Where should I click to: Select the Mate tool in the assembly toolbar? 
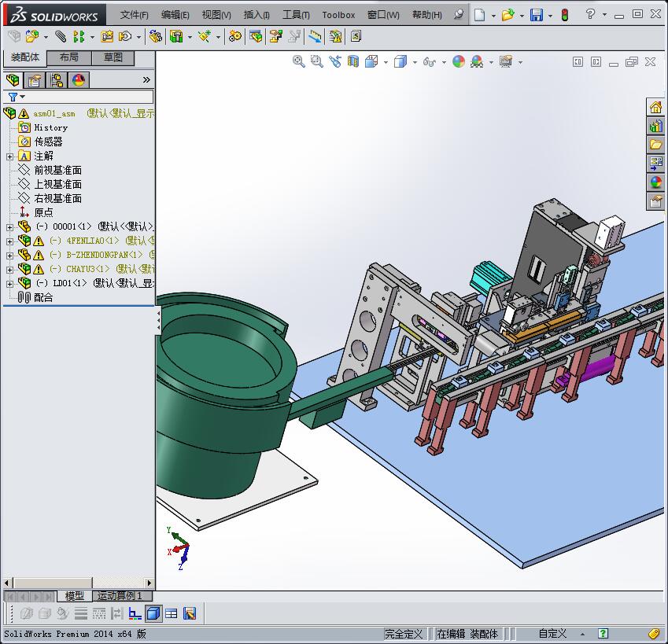point(60,37)
